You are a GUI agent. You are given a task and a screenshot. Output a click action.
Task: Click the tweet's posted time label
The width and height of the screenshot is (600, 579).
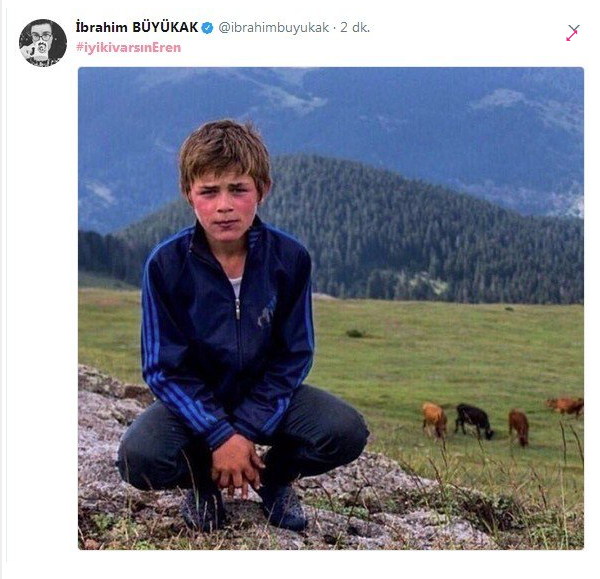click(355, 28)
